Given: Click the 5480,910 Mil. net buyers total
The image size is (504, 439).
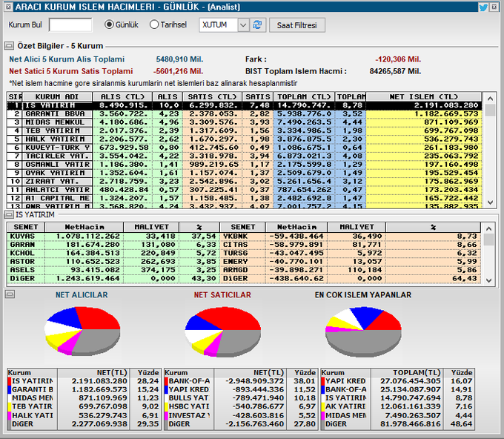Looking at the screenshot, I should [x=179, y=59].
